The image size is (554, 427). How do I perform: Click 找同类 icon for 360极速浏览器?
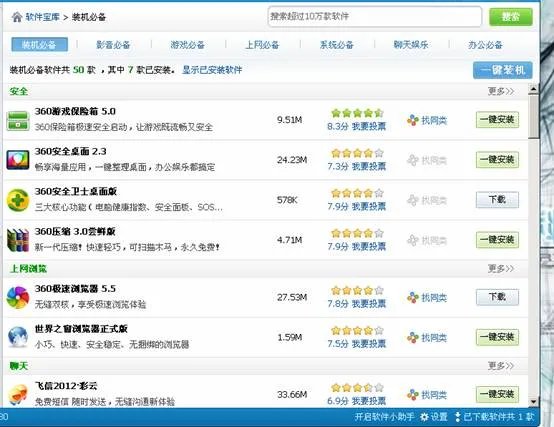(413, 298)
